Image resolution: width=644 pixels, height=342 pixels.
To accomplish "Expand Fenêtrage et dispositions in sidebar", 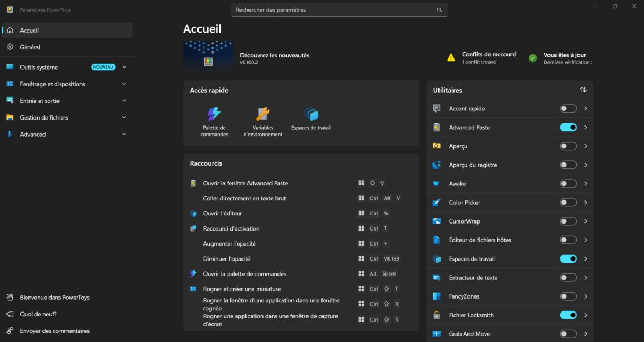I will tap(67, 84).
